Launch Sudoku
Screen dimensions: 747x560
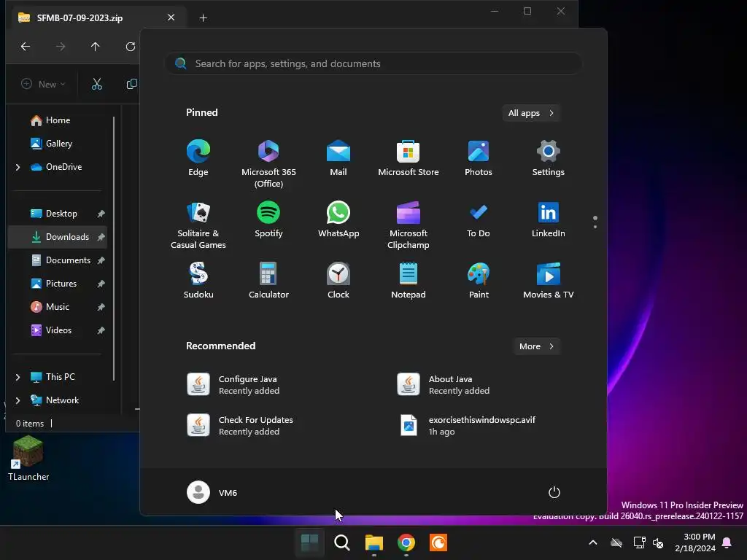pyautogui.click(x=198, y=281)
